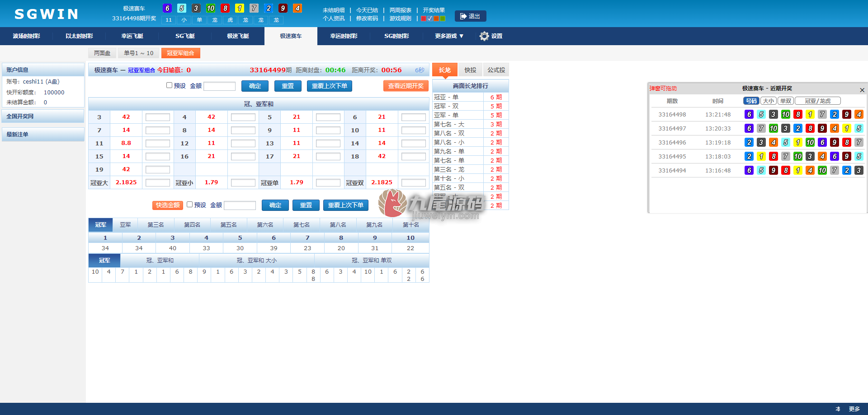This screenshot has height=415, width=868.
Task: Click the red number 8 ball in header
Action: pos(225,8)
